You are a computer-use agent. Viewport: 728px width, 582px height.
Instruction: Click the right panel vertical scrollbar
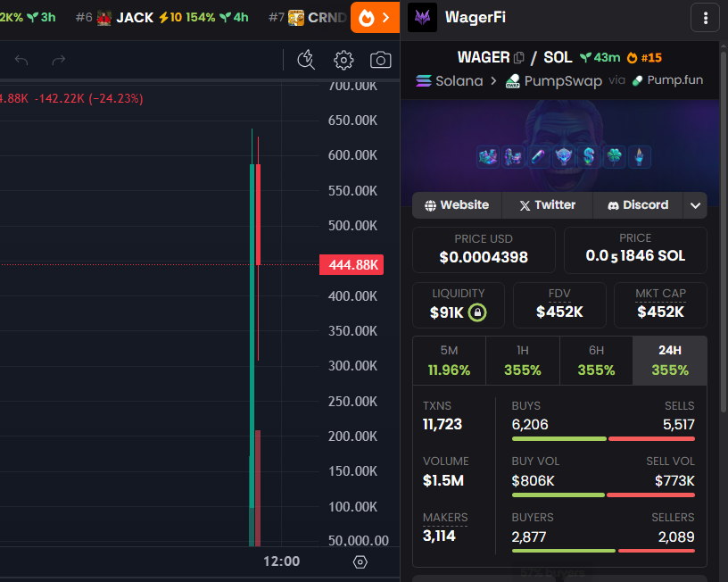coord(724,232)
